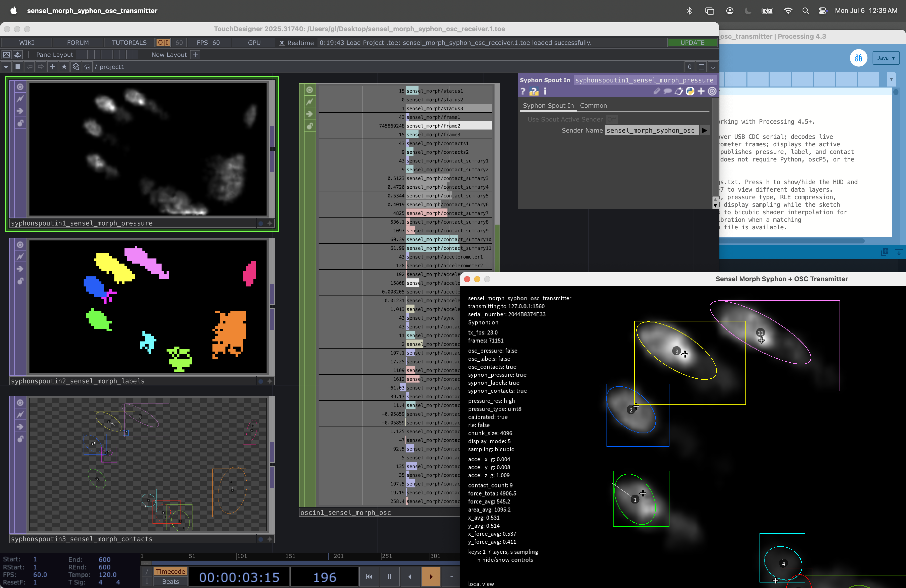Click the pane maximize icon at top right

(x=701, y=67)
